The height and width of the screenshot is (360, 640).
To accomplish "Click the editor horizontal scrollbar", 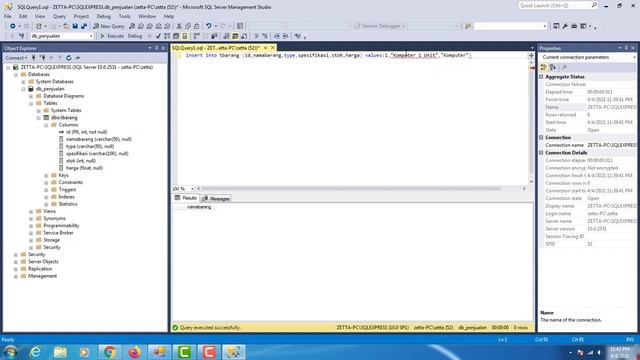I will coord(351,189).
